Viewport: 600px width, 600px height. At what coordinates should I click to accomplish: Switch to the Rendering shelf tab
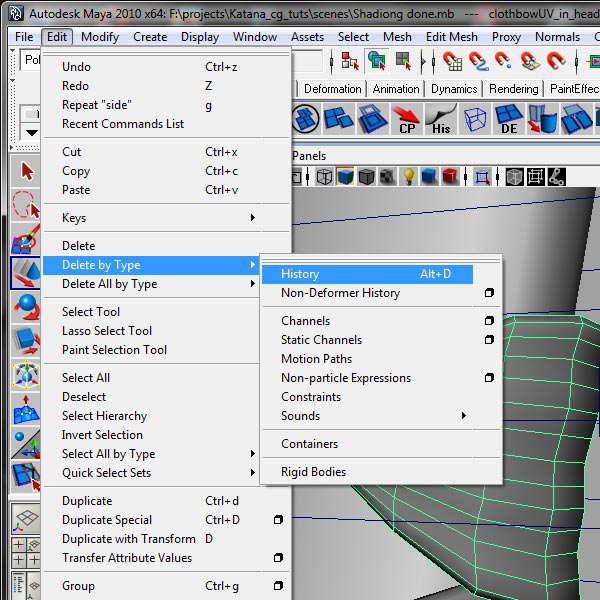click(x=513, y=89)
